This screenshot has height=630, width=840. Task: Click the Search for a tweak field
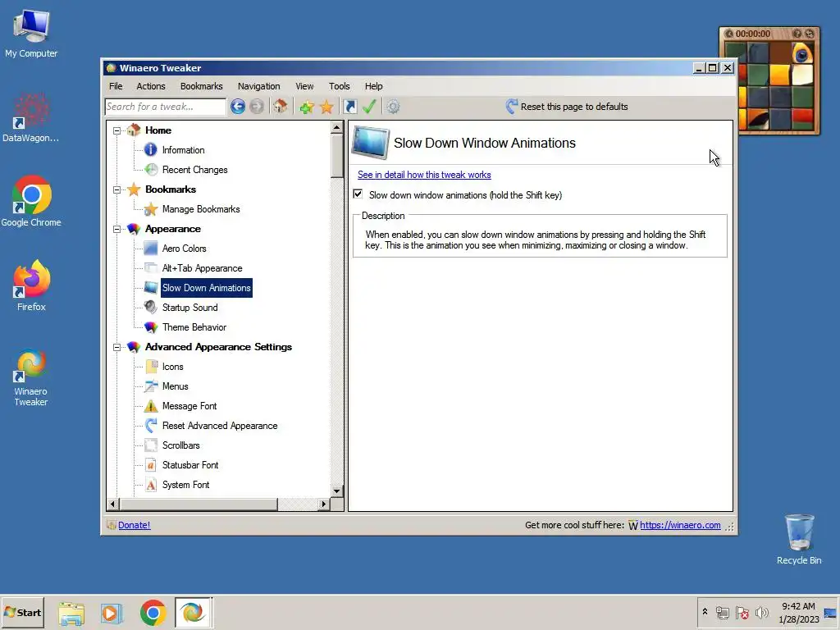[166, 107]
